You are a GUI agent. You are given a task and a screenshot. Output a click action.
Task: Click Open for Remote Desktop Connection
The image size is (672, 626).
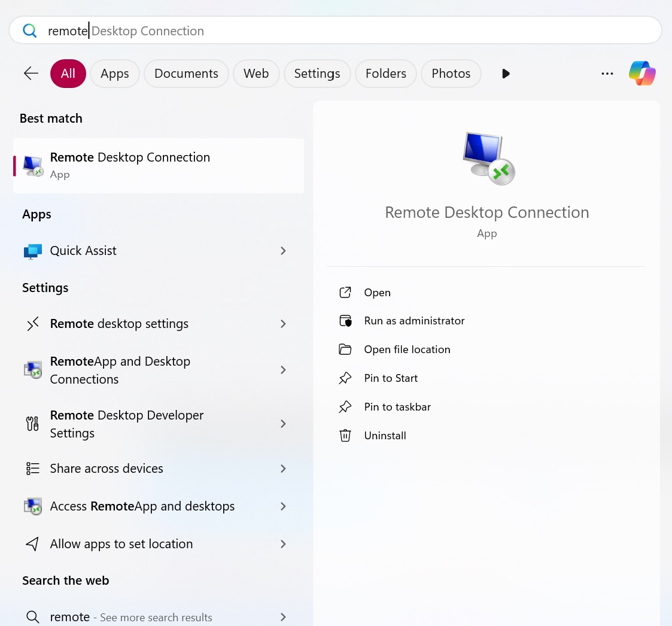click(x=377, y=293)
